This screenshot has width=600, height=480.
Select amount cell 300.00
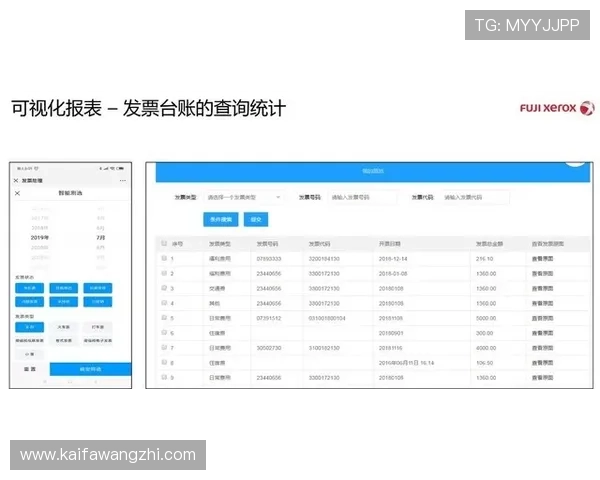pos(484,333)
